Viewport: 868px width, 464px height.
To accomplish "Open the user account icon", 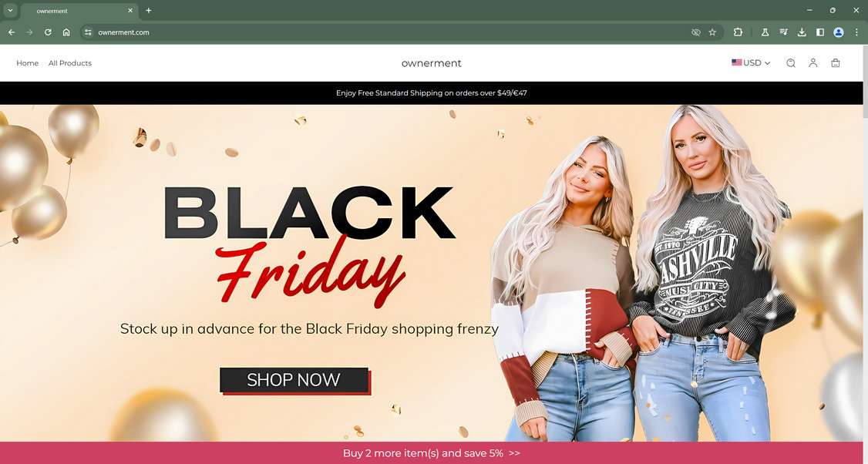I will tap(812, 63).
